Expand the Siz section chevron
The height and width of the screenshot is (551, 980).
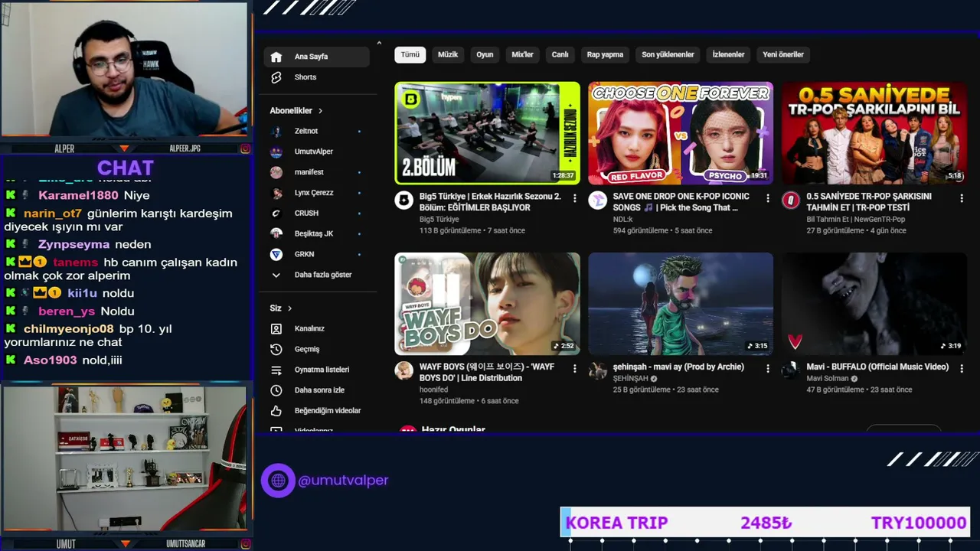tap(289, 308)
